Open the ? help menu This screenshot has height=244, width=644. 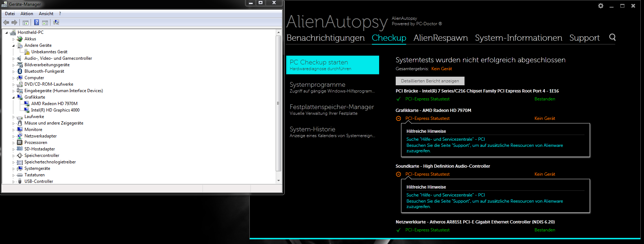60,14
